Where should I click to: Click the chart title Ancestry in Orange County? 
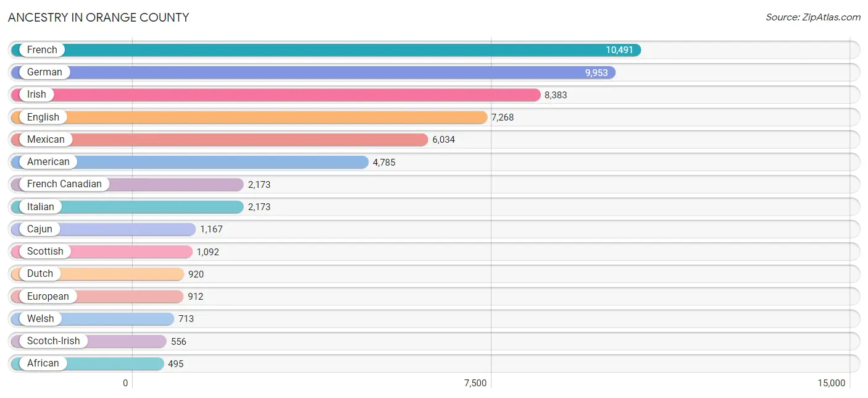point(99,17)
